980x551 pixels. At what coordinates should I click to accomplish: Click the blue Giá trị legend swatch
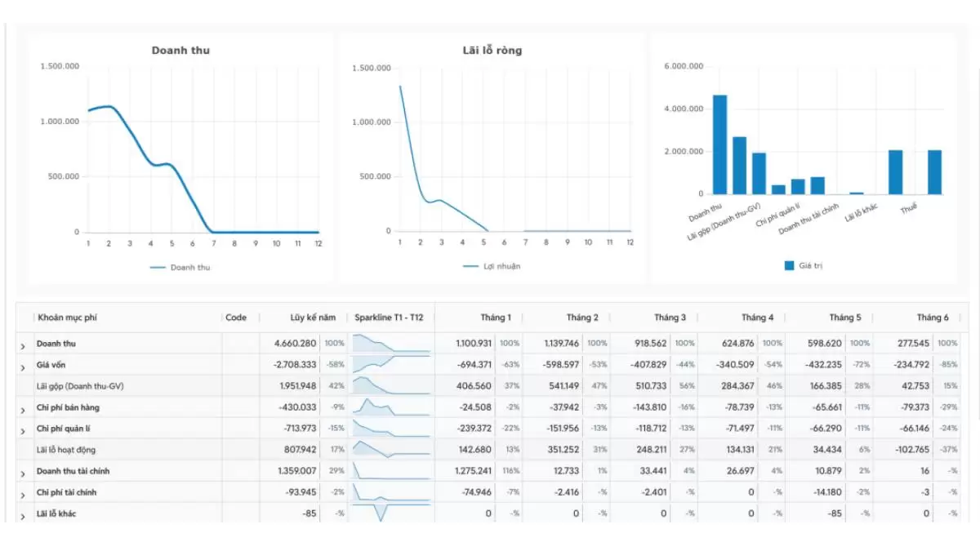[789, 265]
